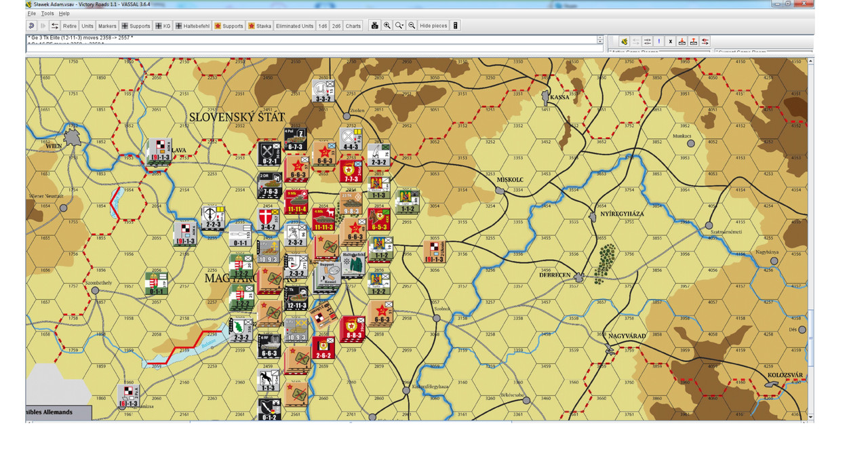The height and width of the screenshot is (470, 868).
Task: Select the 0-1-1 Hungarian counter in hex 2056
Action: coord(157,283)
